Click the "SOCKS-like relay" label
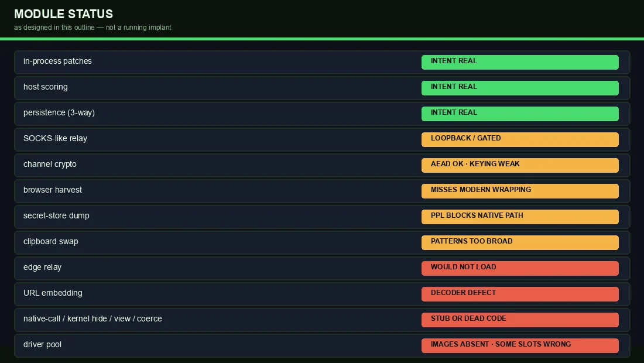644x363 pixels. tap(56, 138)
